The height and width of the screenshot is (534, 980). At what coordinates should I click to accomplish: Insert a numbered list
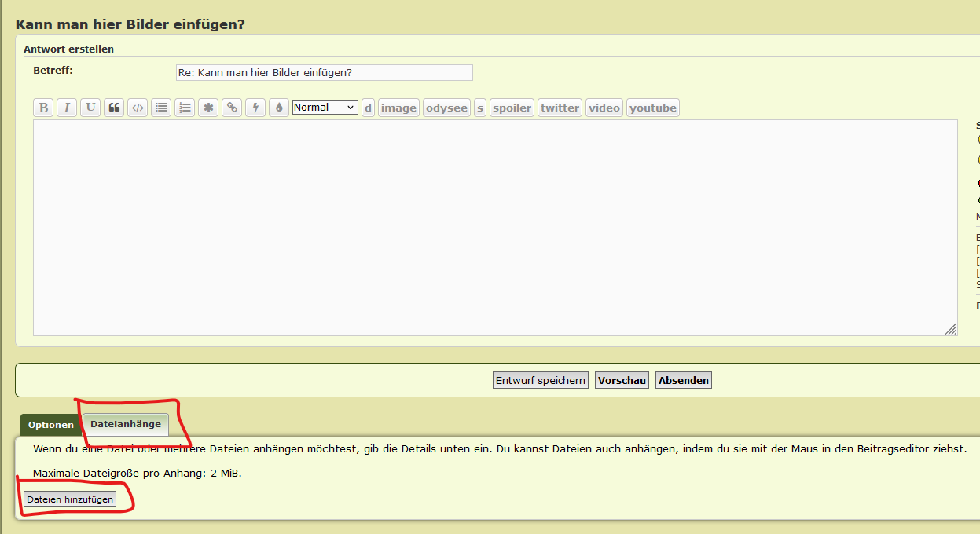point(185,108)
